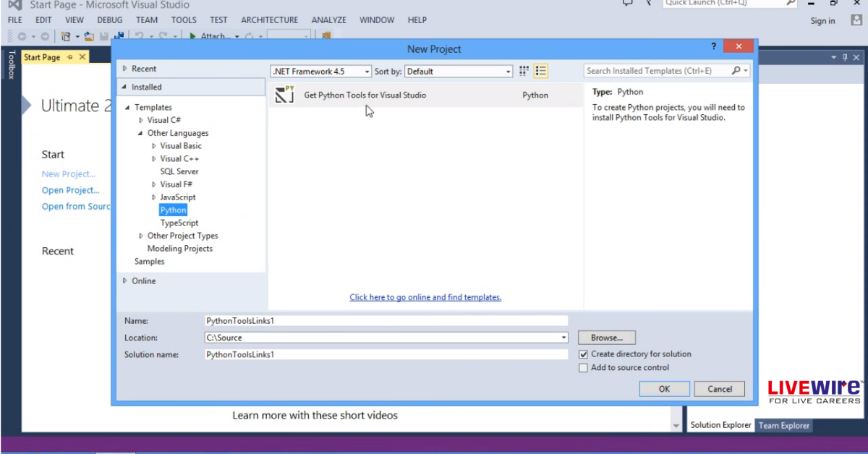The width and height of the screenshot is (868, 454).
Task: Switch to small icons view in dialog
Action: (524, 71)
